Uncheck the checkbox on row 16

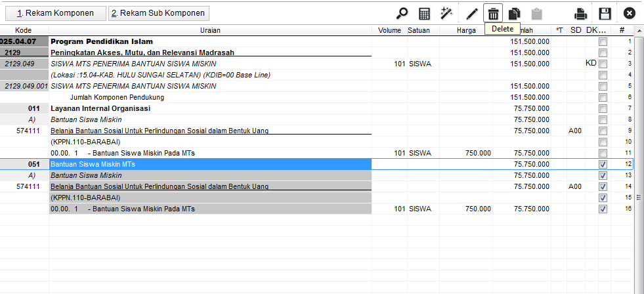coord(603,209)
